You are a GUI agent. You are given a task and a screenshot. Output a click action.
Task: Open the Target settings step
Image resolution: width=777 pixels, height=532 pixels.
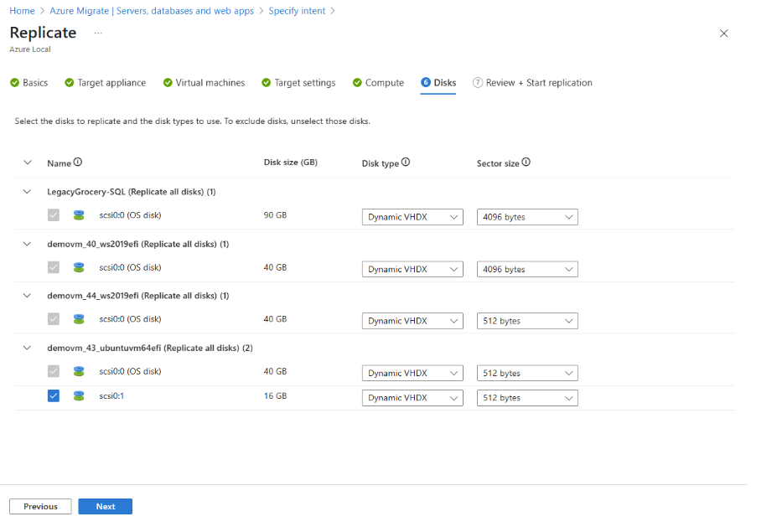[303, 82]
